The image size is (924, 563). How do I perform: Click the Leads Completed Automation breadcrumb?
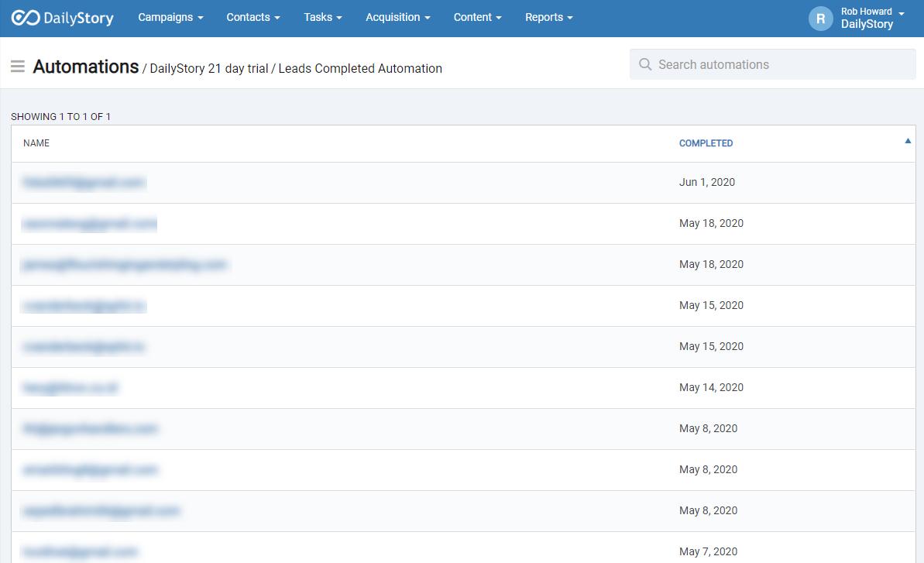[x=360, y=68]
